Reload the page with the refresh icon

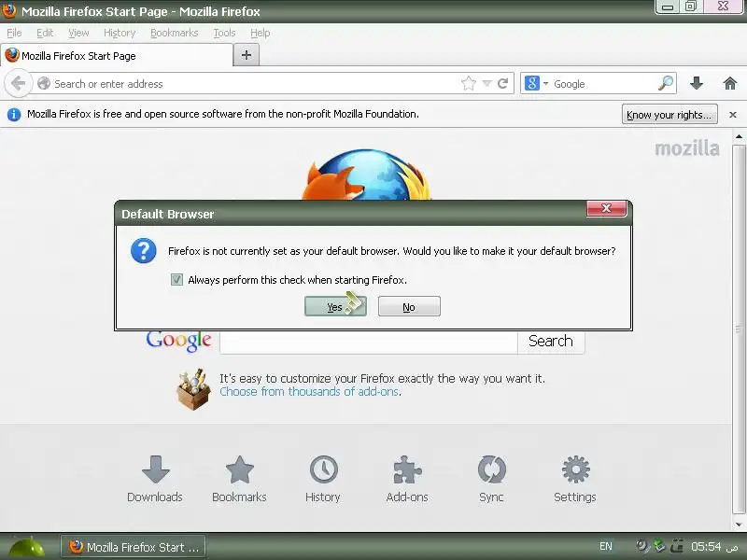point(503,84)
